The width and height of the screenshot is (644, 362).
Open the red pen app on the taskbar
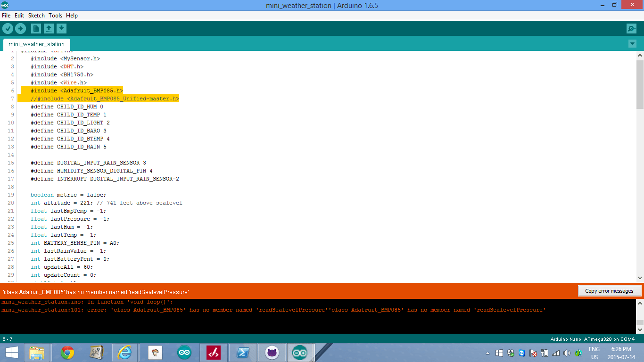pyautogui.click(x=214, y=353)
